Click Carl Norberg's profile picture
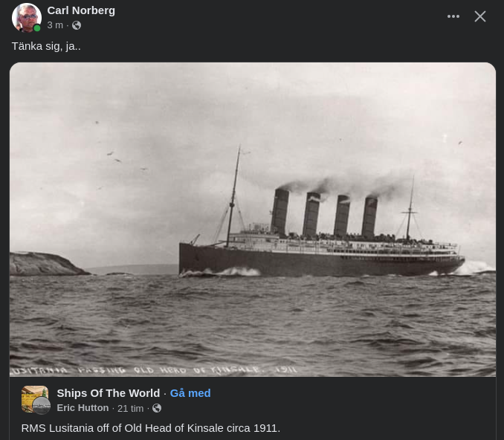Viewport: 504px width, 440px height. point(26,17)
